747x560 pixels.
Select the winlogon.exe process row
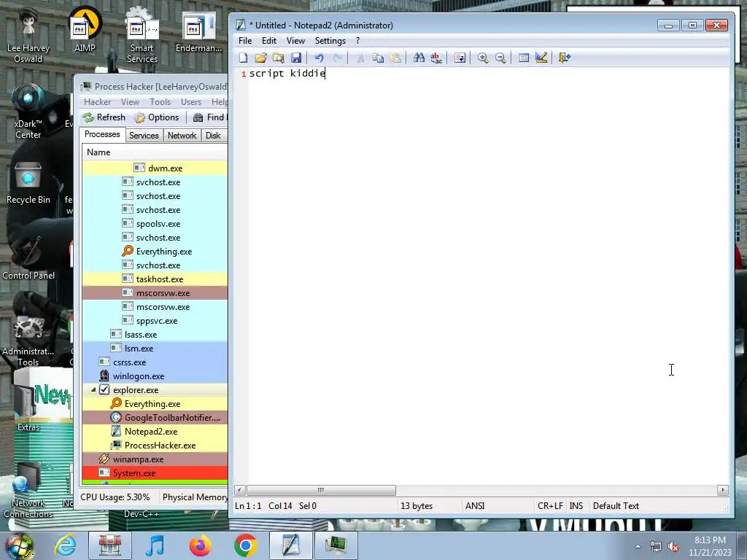click(155, 376)
